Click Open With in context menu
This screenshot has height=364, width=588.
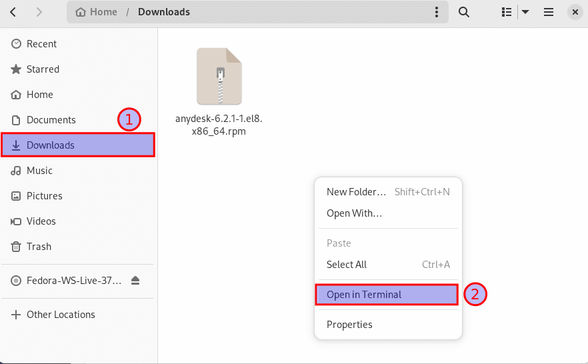pos(354,213)
